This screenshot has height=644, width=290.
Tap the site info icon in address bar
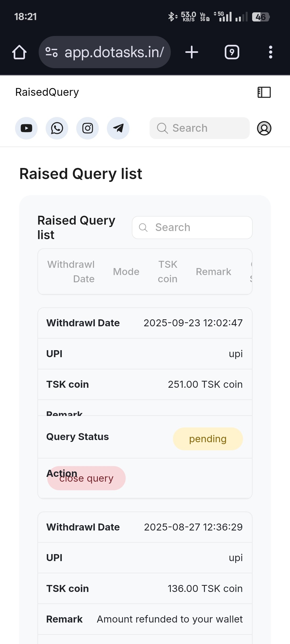[52, 52]
